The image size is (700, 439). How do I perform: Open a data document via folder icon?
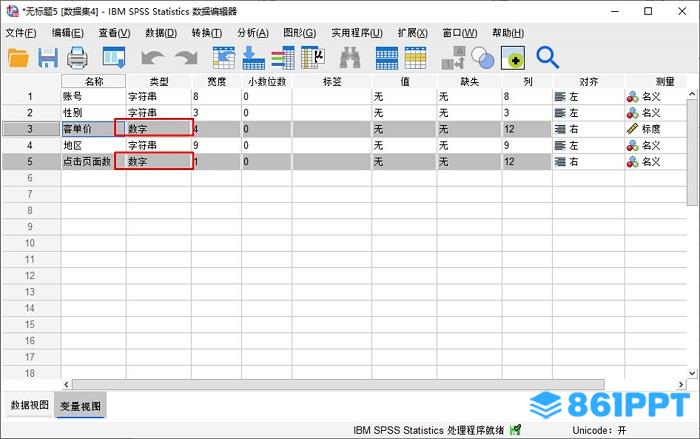[x=18, y=58]
